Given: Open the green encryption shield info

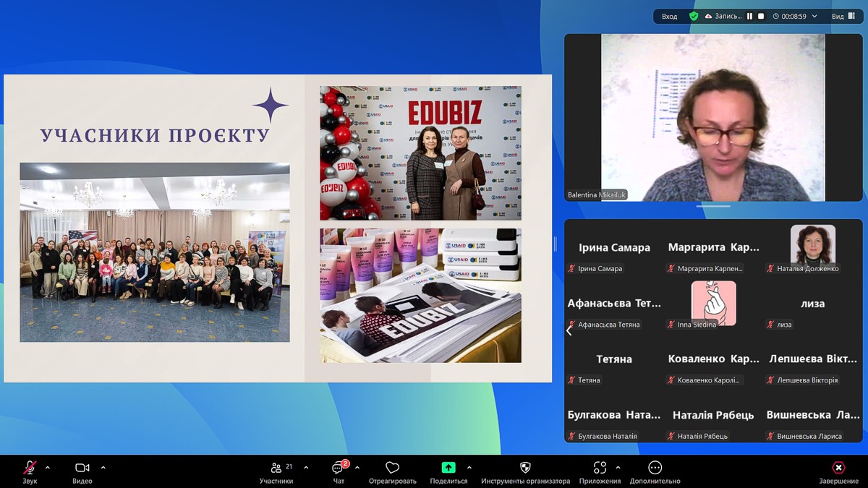Looking at the screenshot, I should point(694,16).
